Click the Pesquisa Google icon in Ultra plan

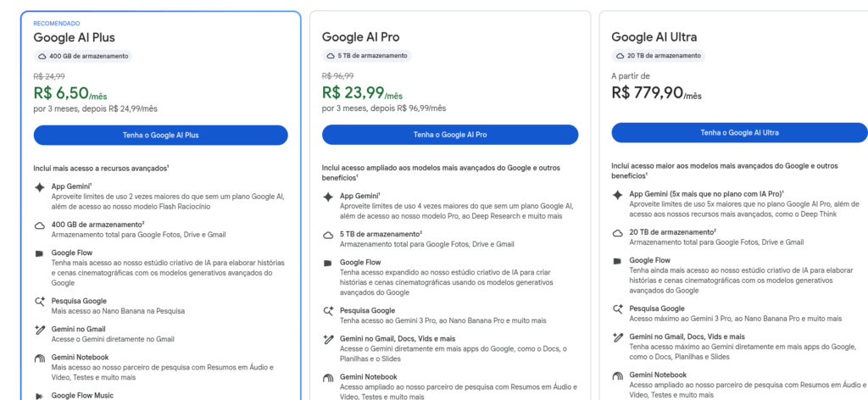pyautogui.click(x=617, y=308)
